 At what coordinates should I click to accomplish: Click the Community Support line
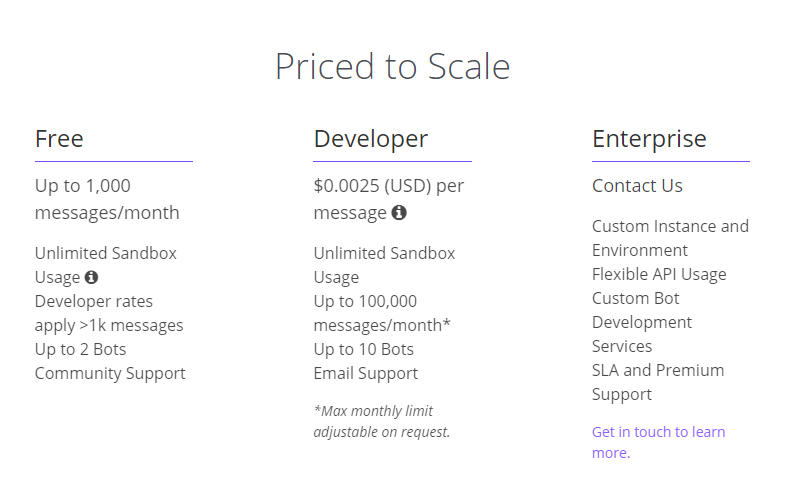(x=110, y=373)
